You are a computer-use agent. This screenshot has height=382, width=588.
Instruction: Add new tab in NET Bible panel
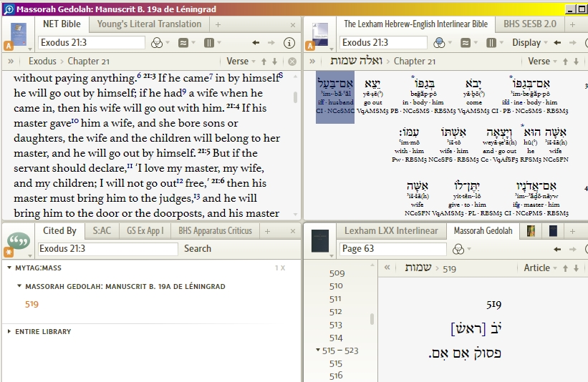click(218, 25)
